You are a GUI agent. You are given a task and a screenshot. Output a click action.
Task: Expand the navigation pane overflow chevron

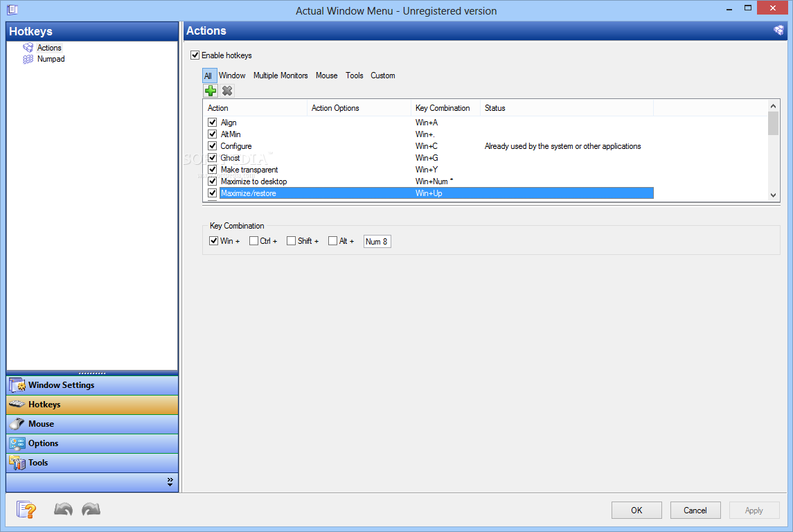tap(170, 482)
